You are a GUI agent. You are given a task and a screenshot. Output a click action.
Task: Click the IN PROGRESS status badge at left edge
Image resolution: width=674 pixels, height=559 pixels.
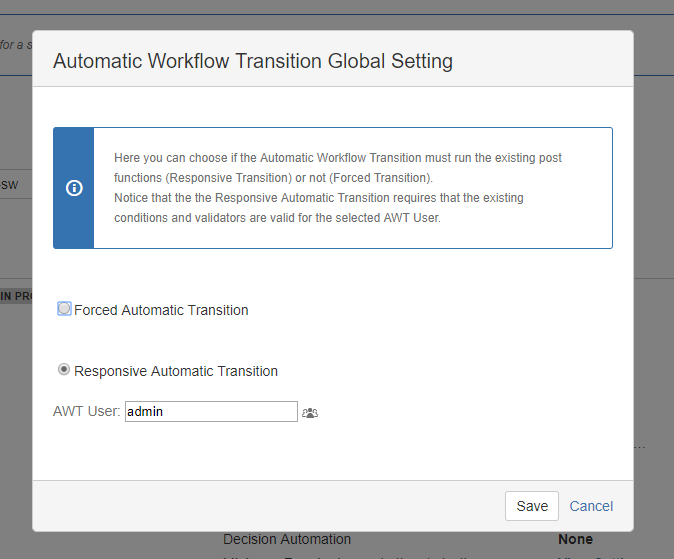[15, 296]
